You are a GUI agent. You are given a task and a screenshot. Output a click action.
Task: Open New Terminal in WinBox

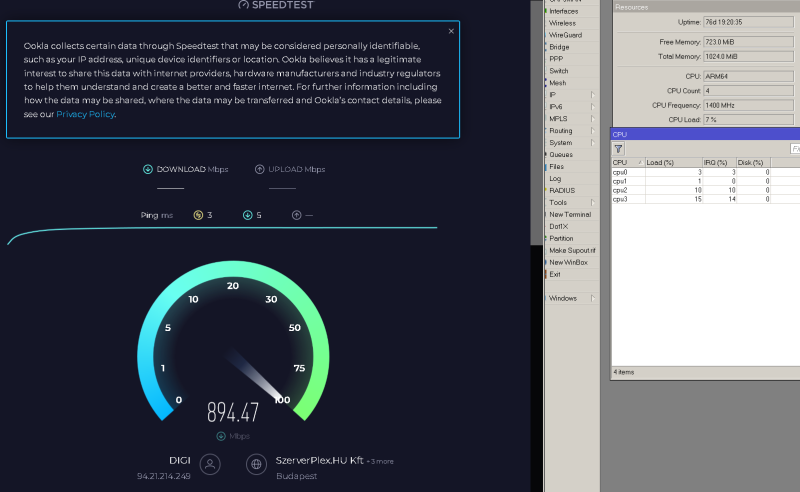pos(570,214)
